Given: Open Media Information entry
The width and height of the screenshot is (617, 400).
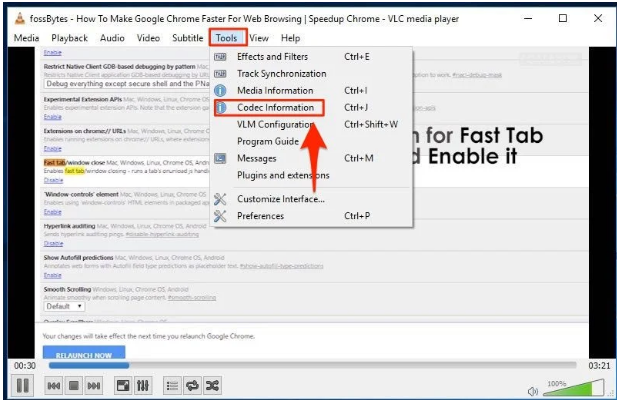Looking at the screenshot, I should pyautogui.click(x=312, y=90).
